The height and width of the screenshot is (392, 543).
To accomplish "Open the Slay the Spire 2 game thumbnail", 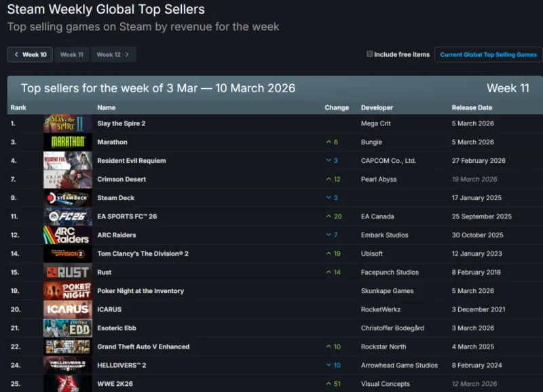I will click(x=68, y=123).
